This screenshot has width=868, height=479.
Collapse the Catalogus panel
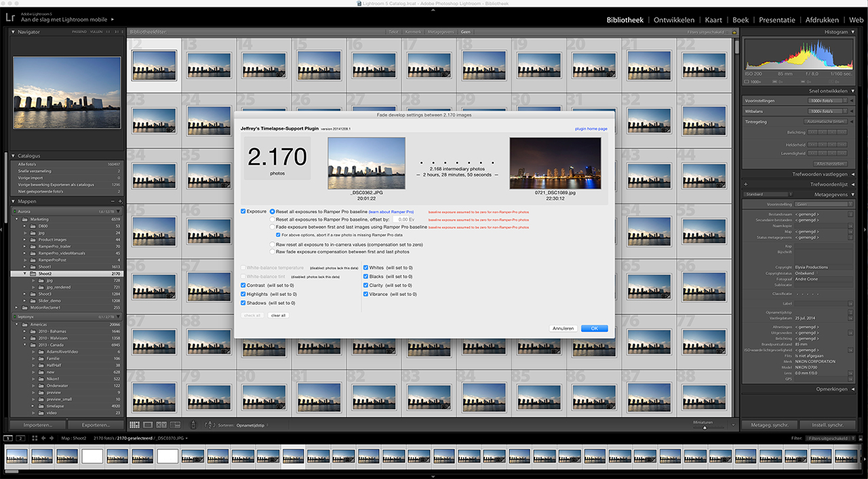[x=14, y=156]
